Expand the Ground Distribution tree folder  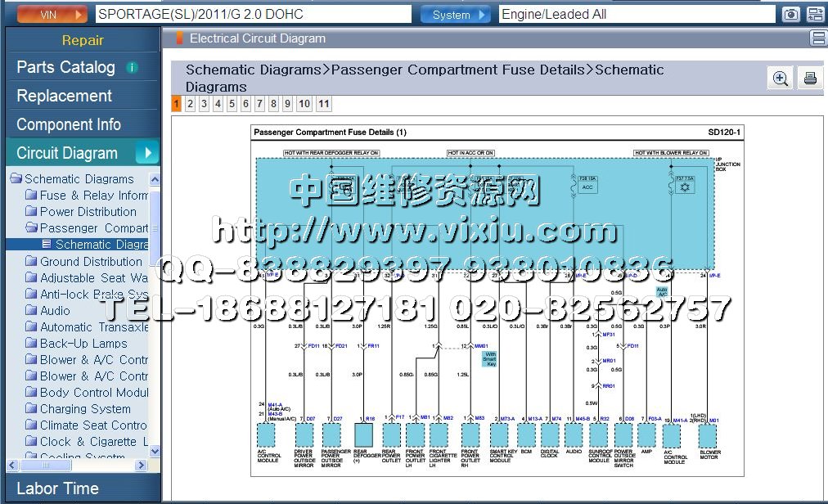click(x=31, y=262)
